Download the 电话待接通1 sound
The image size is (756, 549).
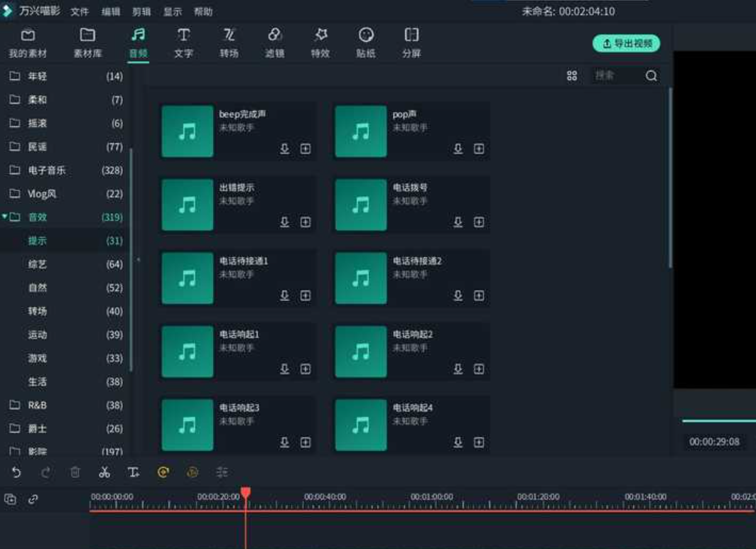[x=285, y=295]
